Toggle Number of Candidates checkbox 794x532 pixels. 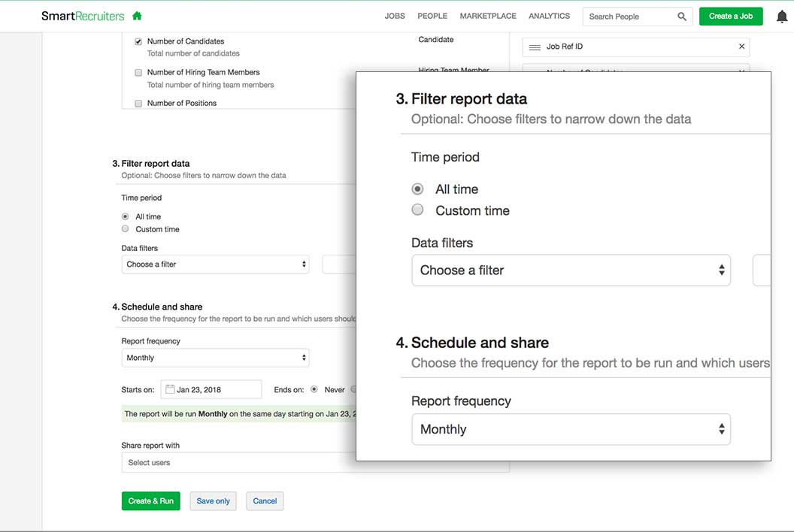point(138,42)
